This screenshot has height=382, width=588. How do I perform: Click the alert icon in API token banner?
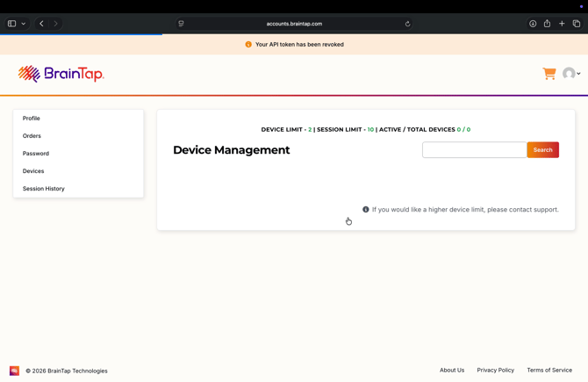[248, 44]
